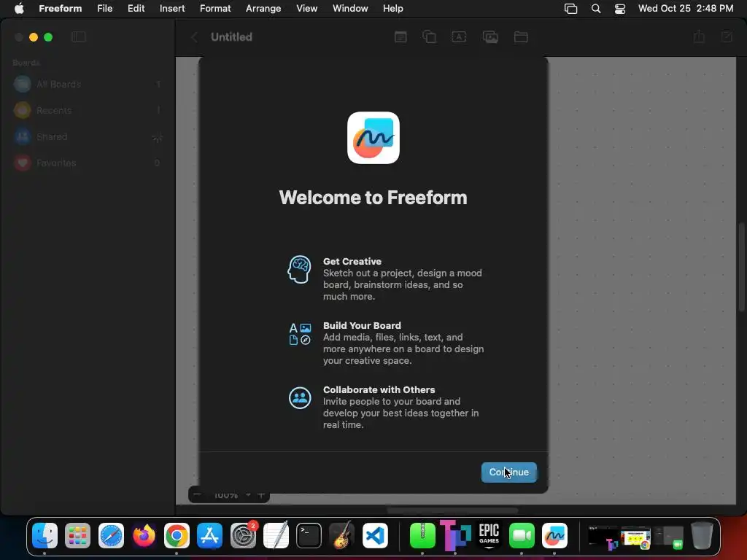Viewport: 747px width, 560px height.
Task: Open the Edit menu
Action: 136,9
